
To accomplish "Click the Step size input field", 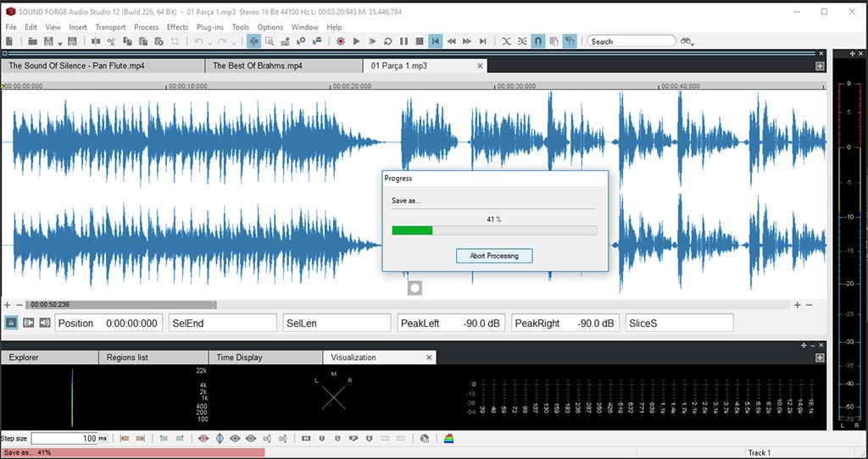I will pos(64,439).
